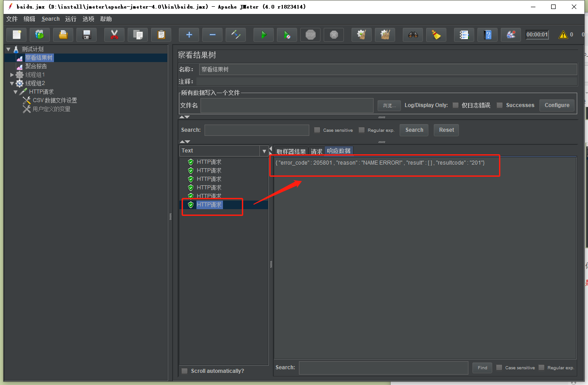Click the Stop test icon

[x=311, y=35]
